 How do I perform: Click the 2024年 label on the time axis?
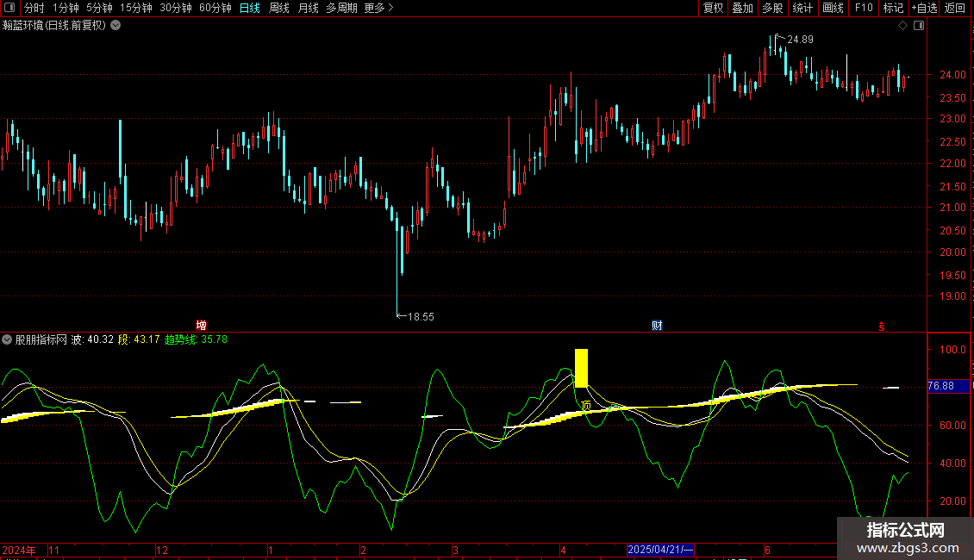point(19,550)
